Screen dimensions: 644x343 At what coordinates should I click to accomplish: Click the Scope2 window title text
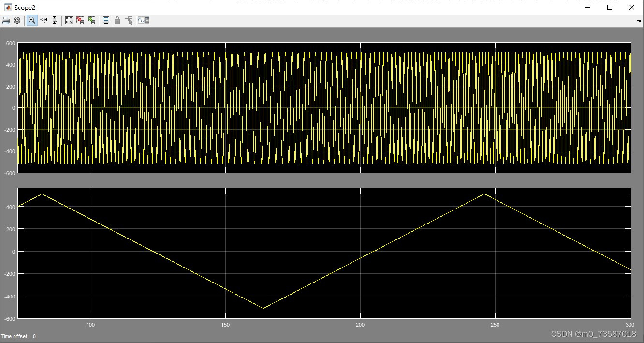(25, 8)
